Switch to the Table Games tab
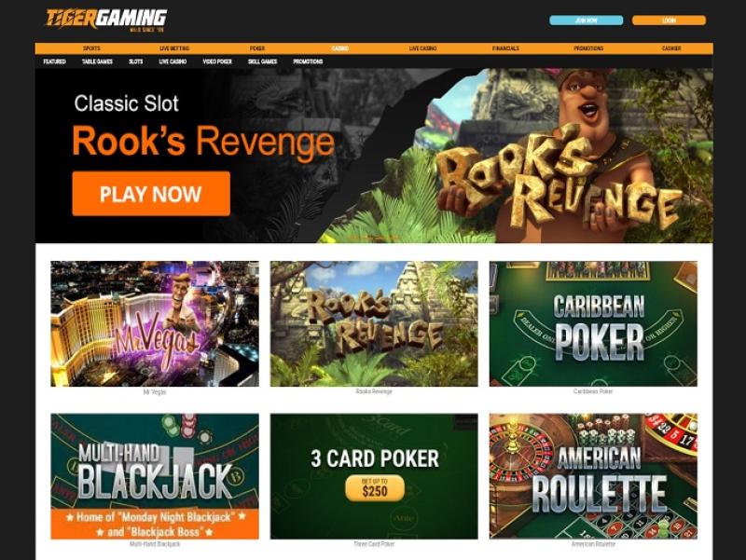The height and width of the screenshot is (560, 746). click(x=97, y=61)
